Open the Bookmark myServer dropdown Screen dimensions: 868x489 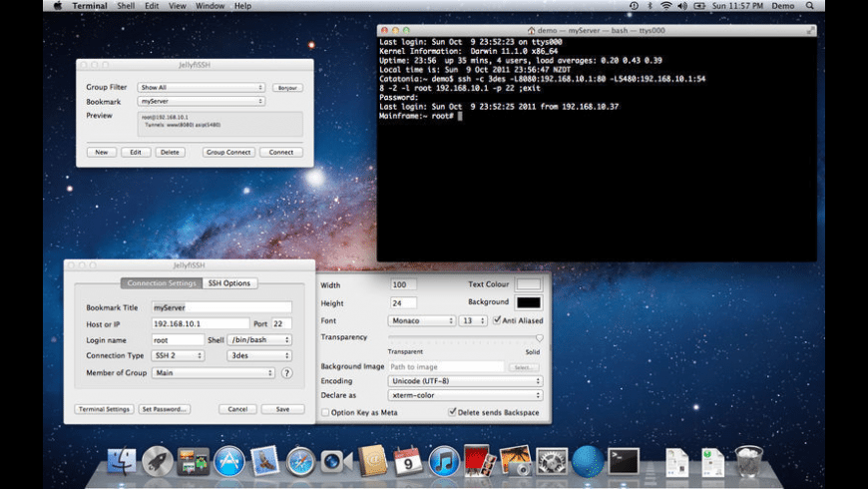click(x=201, y=102)
